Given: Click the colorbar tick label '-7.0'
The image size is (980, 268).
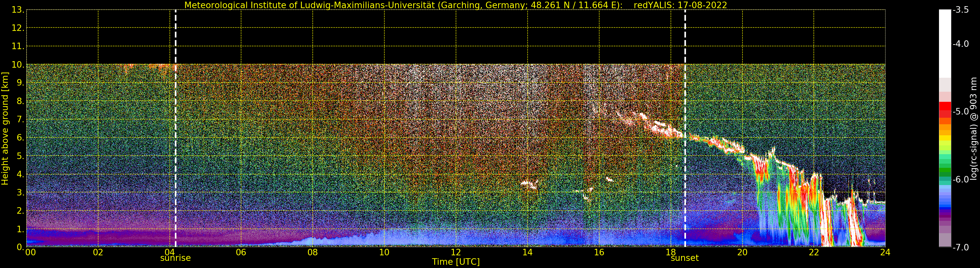Looking at the screenshot, I should click(960, 247).
